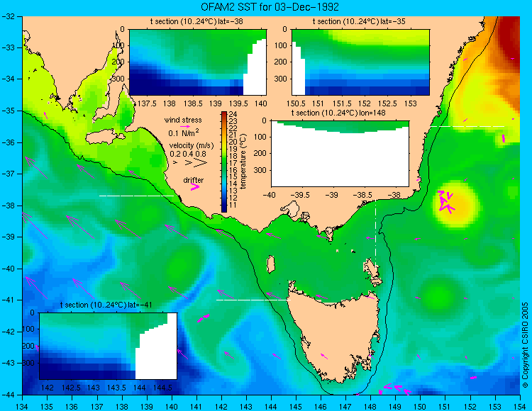532x411 pixels.
Task: Select the heading 't section (10..24°C) lon=148'
Action: 338,113
